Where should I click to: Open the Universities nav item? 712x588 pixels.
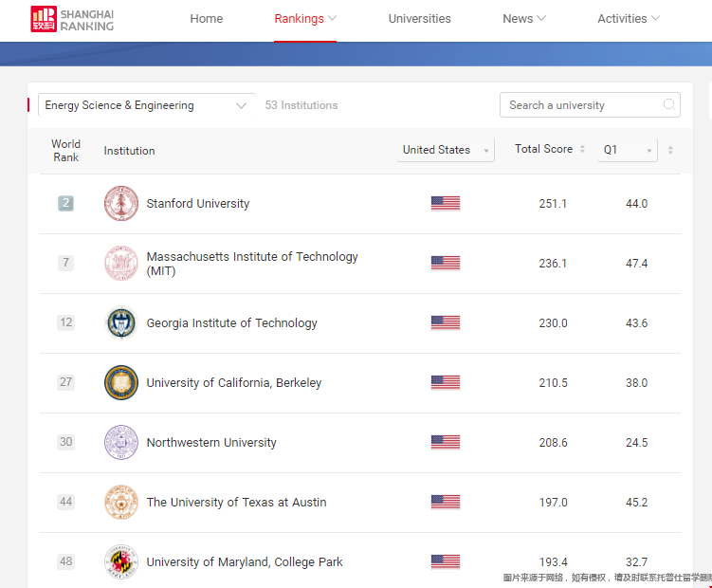420,19
